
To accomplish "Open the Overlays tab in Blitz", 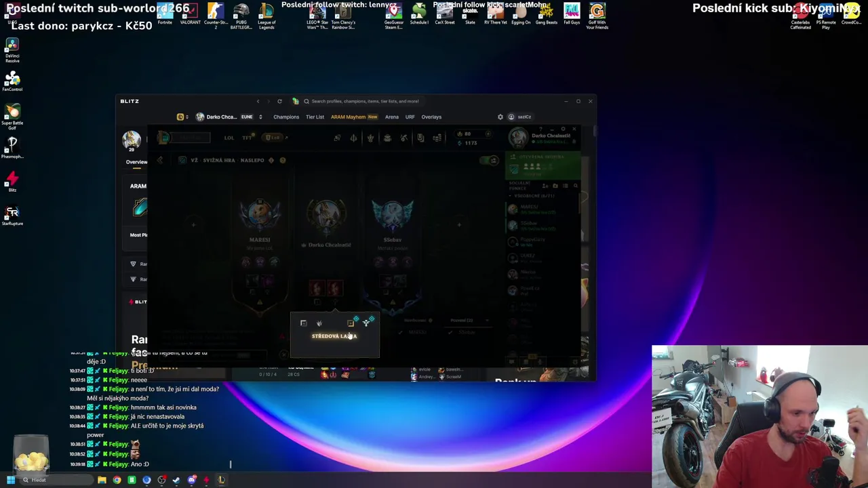I will [x=431, y=117].
